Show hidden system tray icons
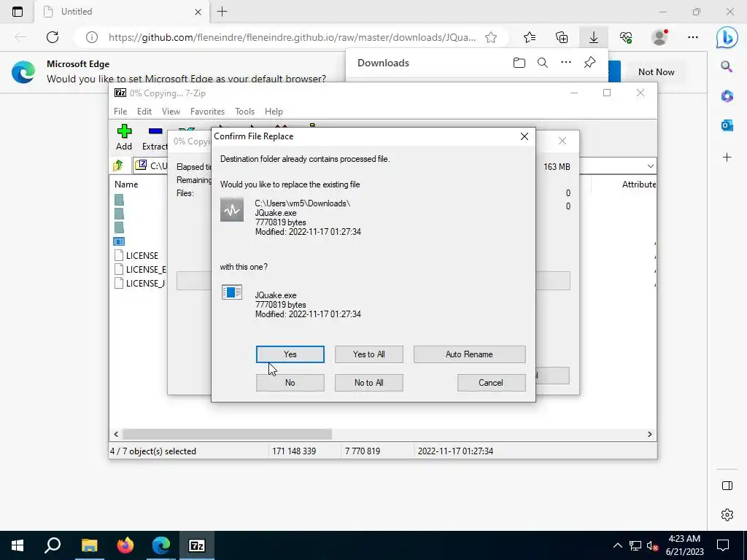 point(617,545)
